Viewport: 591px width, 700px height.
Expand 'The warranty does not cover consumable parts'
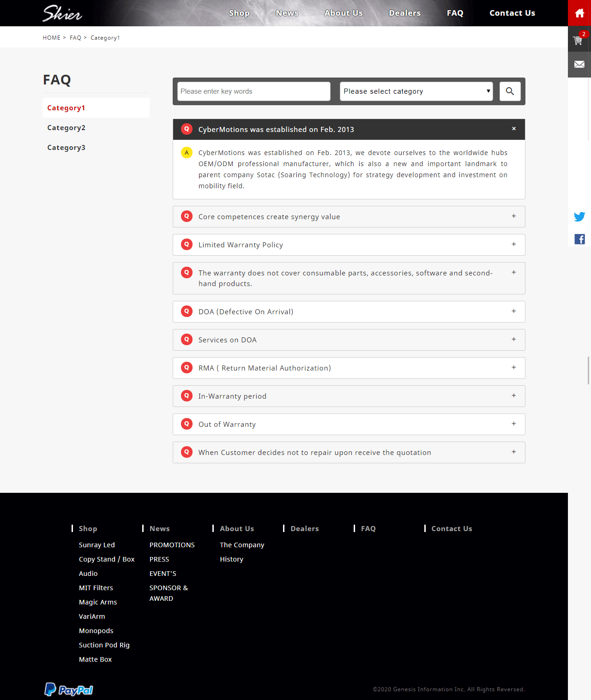tap(349, 278)
